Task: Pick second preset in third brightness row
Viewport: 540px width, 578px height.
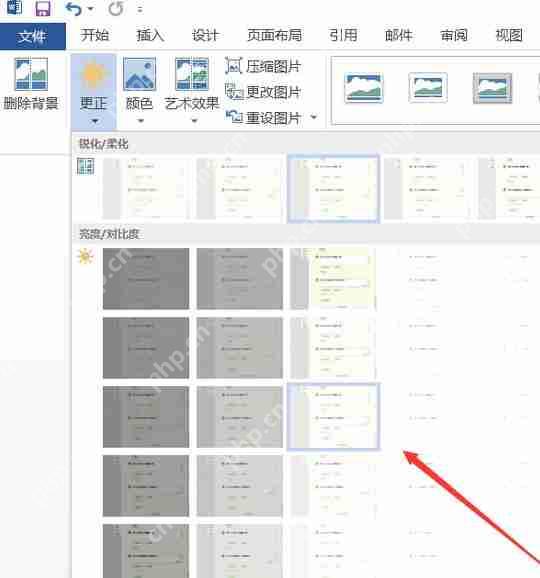Action: tap(240, 417)
